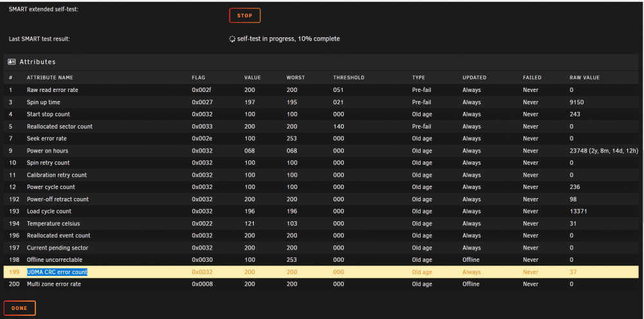Click the self-test in progress status text
The width and height of the screenshot is (644, 319).
(x=289, y=39)
